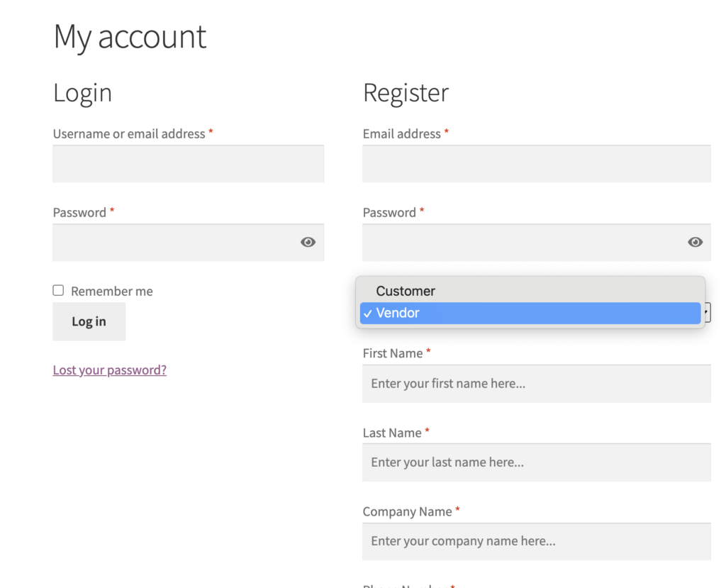This screenshot has height=588, width=726.
Task: Select the Last Name input field
Action: [x=537, y=462]
